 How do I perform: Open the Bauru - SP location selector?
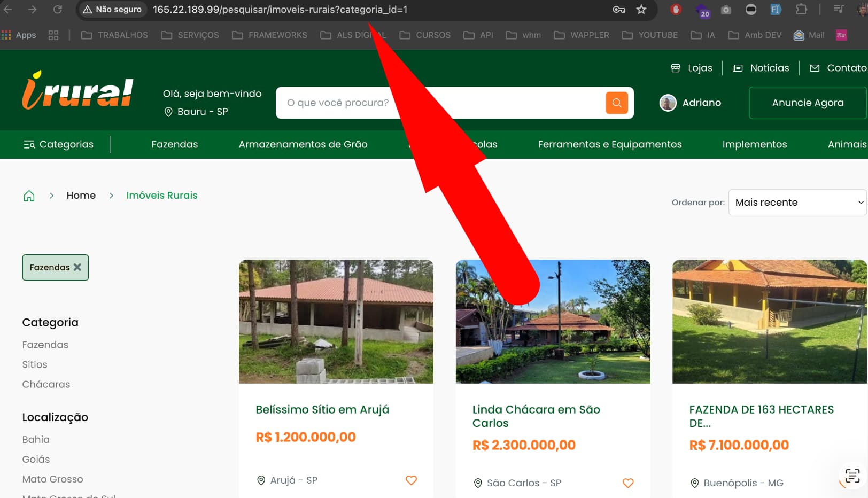click(x=196, y=112)
